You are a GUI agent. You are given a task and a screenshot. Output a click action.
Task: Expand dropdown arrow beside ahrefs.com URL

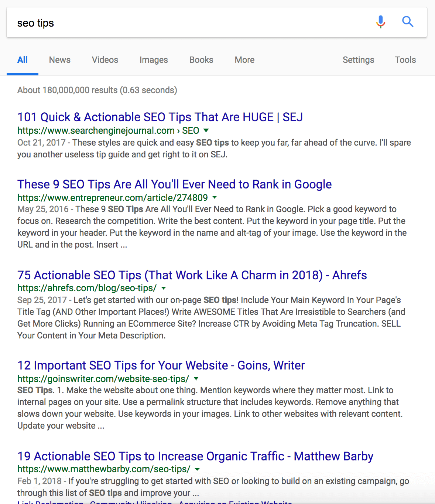point(163,288)
